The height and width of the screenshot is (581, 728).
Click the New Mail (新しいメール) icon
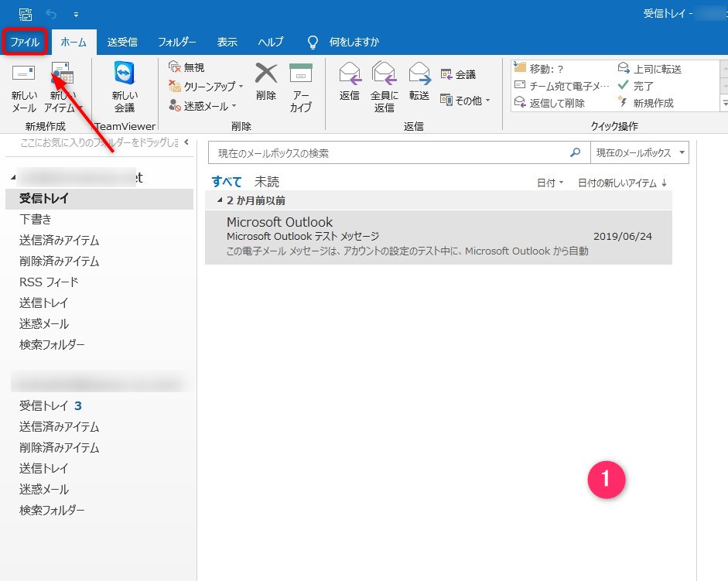click(x=23, y=74)
